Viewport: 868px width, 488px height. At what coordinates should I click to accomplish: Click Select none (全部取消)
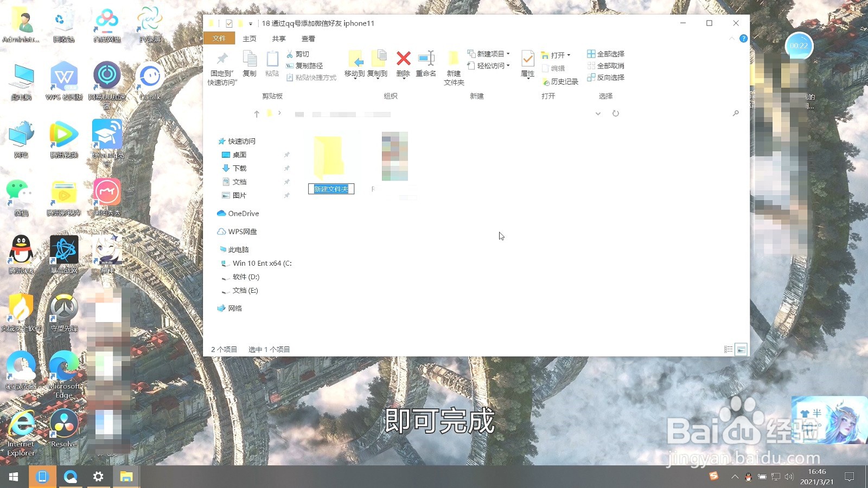[605, 66]
